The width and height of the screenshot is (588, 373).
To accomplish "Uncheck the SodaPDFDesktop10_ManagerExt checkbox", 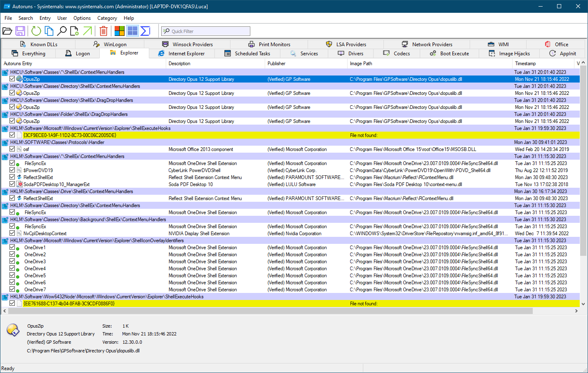I will [12, 184].
